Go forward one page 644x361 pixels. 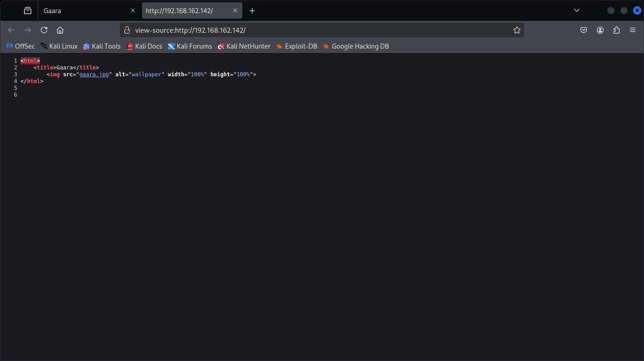pos(28,30)
